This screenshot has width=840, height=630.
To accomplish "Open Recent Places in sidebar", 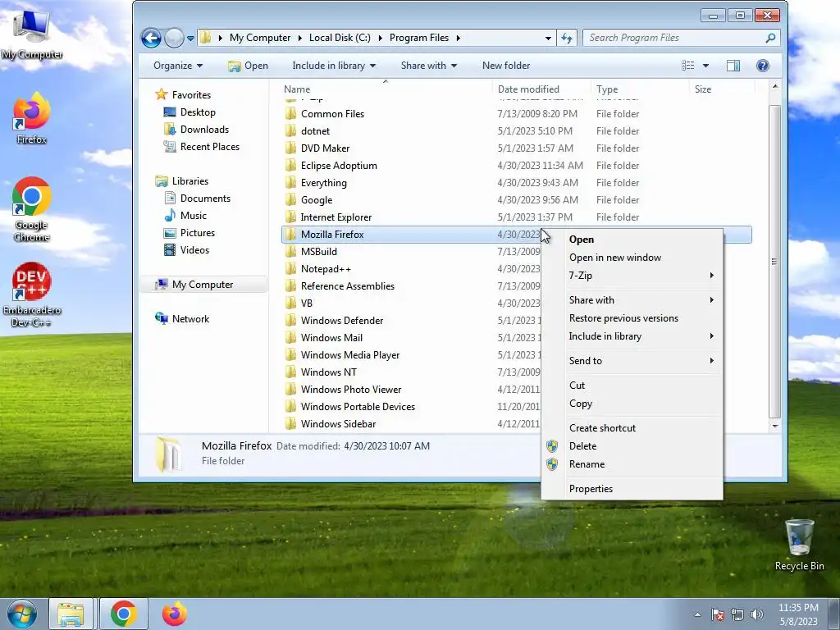I will 202,146.
